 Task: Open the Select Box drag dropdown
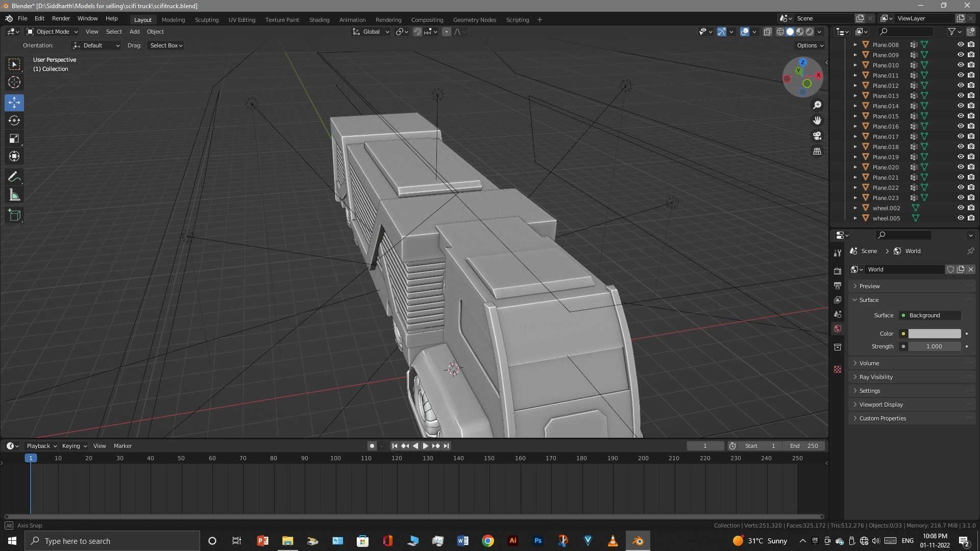coord(166,45)
